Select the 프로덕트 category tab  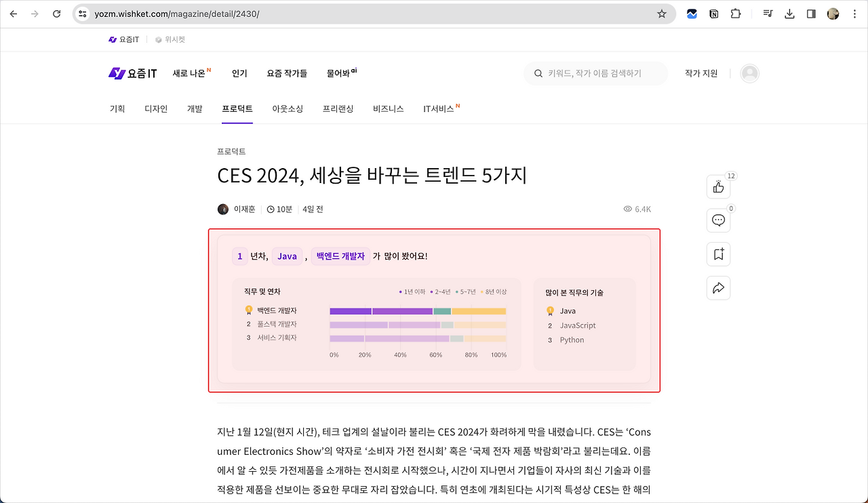[x=237, y=108]
